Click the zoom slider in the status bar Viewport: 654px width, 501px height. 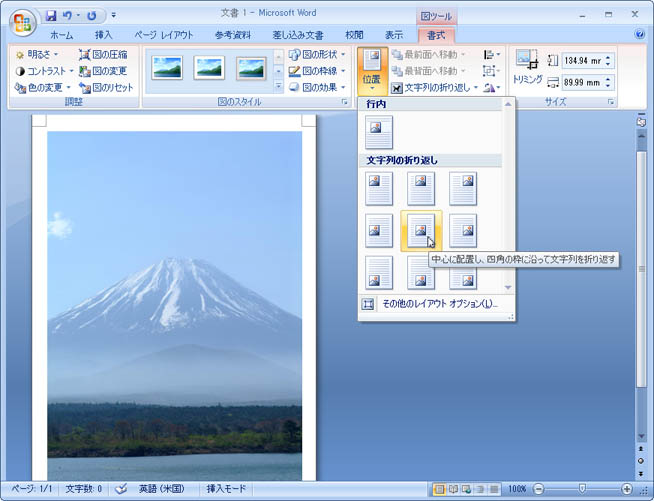click(581, 489)
